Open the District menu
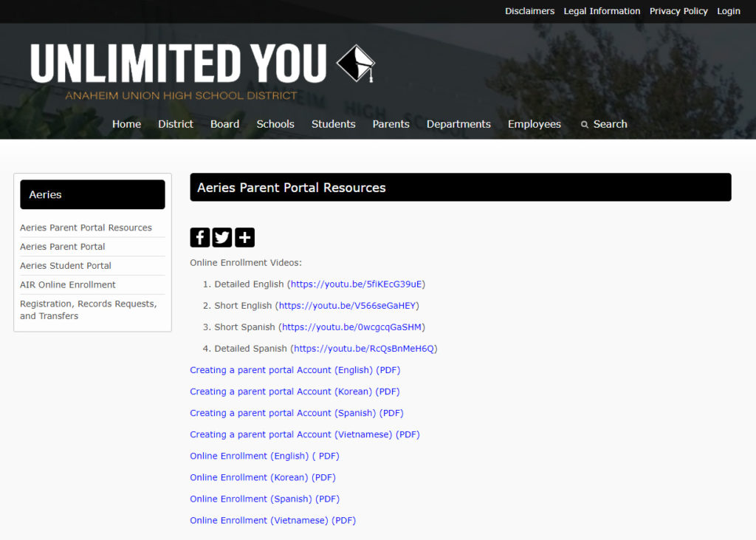This screenshot has width=756, height=540. (176, 124)
